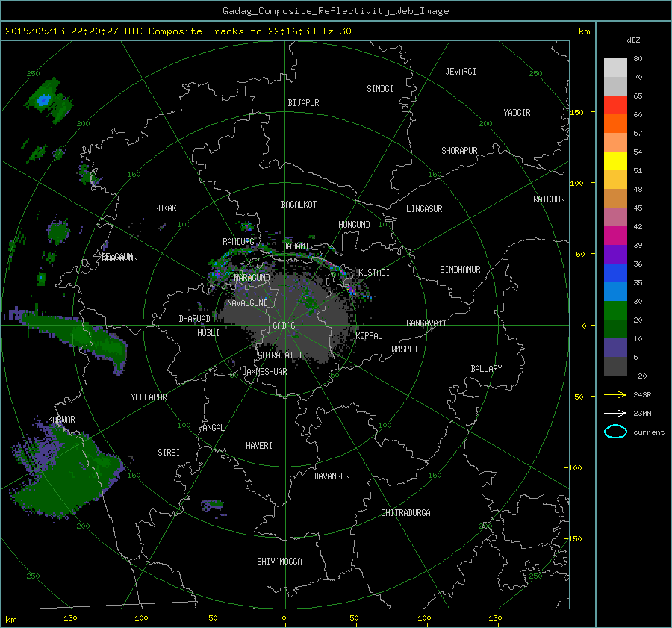This screenshot has width=672, height=628.
Task: Click the 2019/09/13 UTC timestamp header
Action: [178, 31]
